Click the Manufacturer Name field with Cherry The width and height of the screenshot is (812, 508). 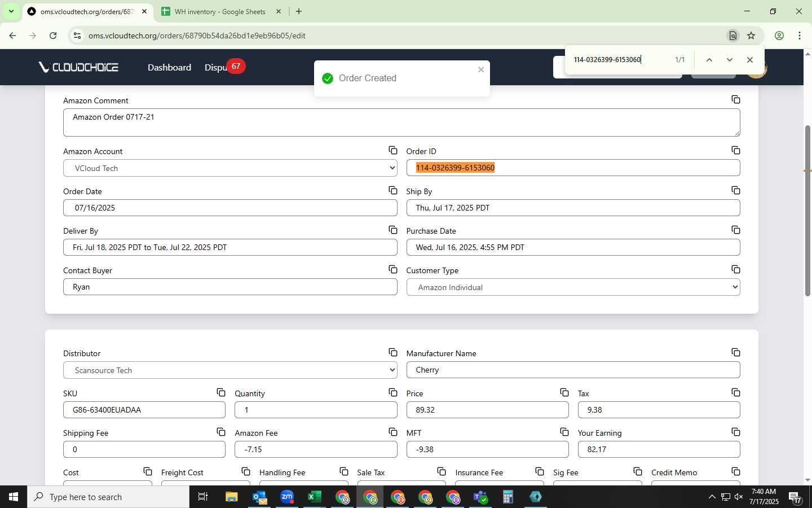click(573, 370)
